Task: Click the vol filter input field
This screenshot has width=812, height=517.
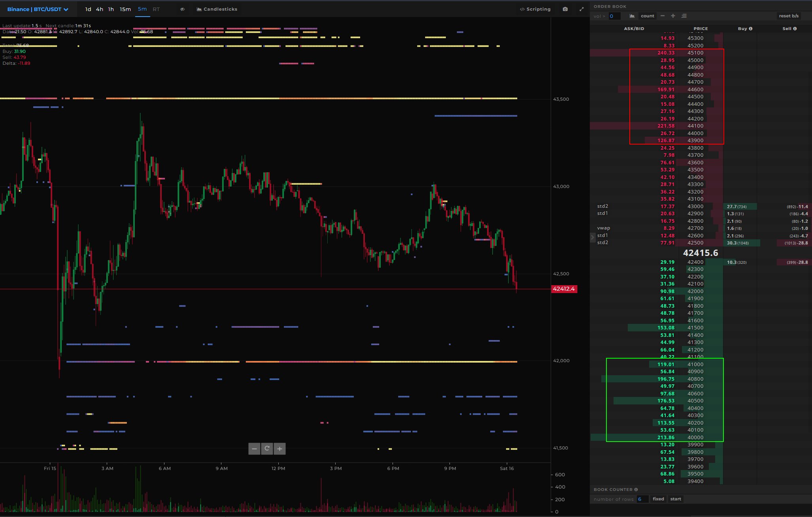Action: [x=614, y=16]
